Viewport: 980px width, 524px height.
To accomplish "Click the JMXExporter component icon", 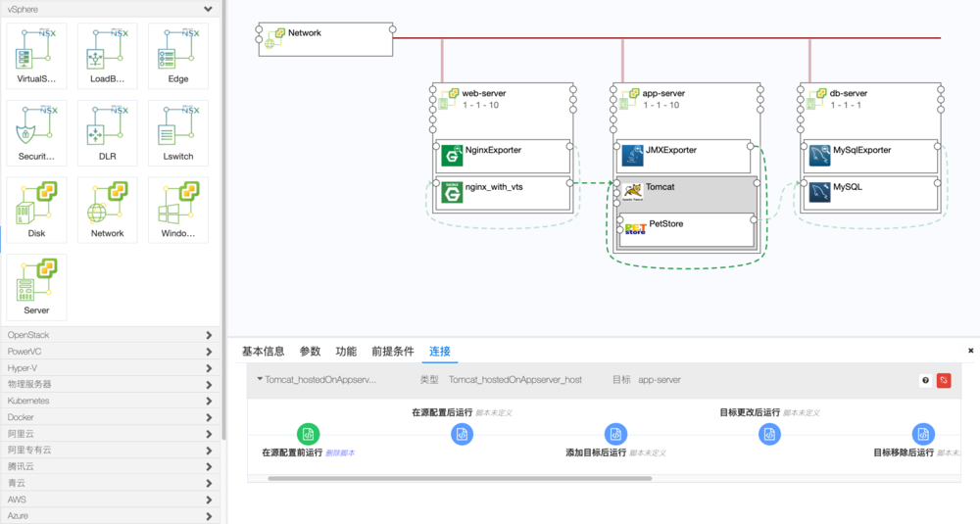I will (632, 156).
